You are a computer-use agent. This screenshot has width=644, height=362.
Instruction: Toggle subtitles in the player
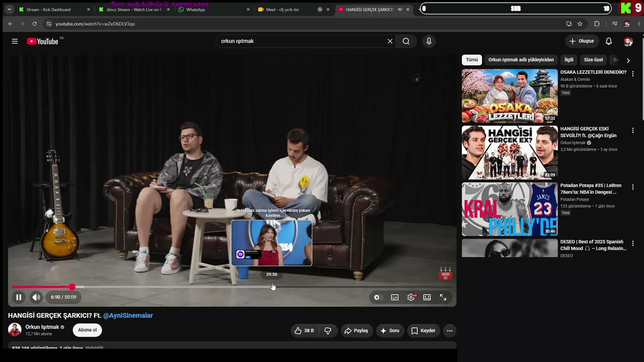(x=395, y=297)
